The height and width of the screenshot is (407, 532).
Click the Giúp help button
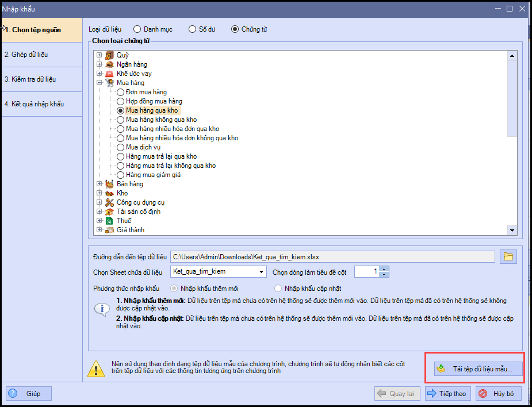[x=29, y=393]
